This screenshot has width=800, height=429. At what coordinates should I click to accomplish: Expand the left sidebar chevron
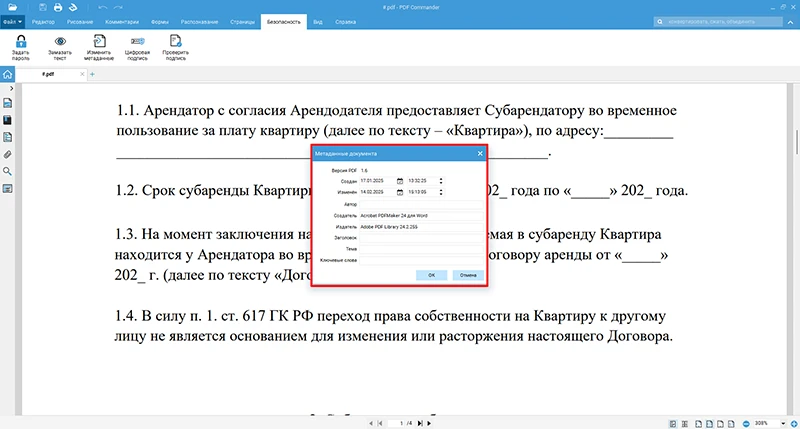point(11,88)
